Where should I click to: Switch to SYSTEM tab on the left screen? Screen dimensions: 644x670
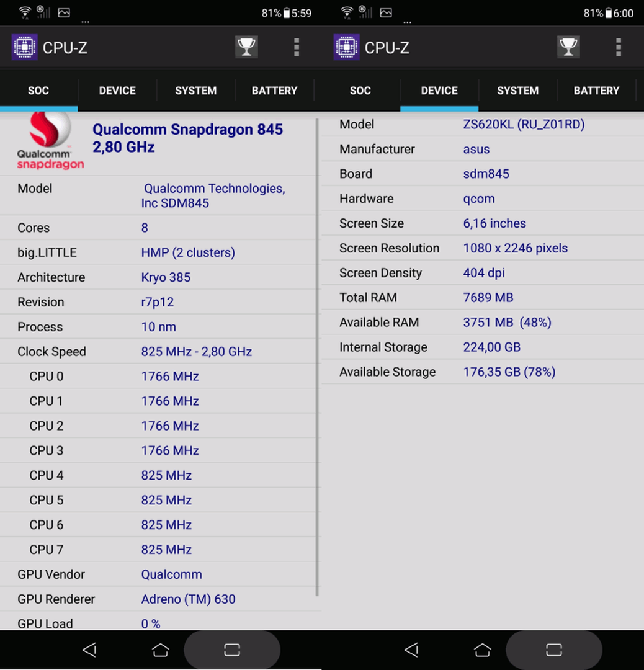(195, 91)
